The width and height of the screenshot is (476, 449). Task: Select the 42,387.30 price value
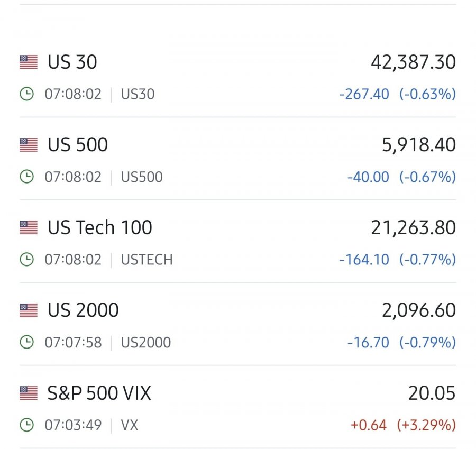(413, 62)
